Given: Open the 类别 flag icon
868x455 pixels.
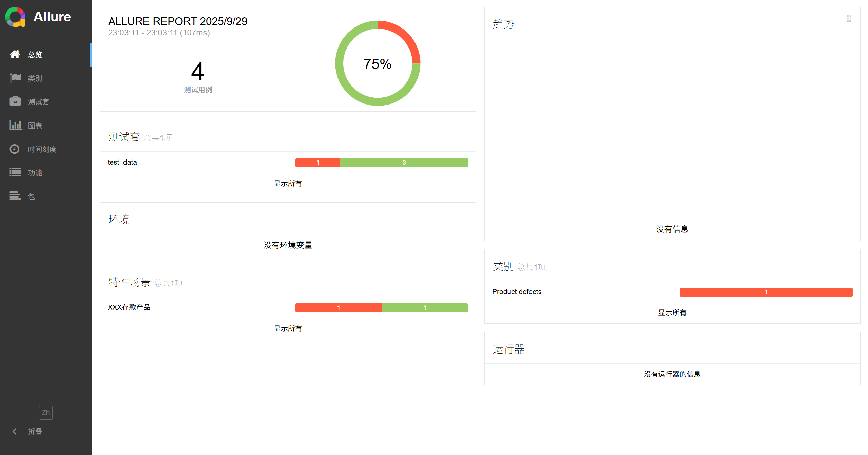Looking at the screenshot, I should (x=15, y=78).
